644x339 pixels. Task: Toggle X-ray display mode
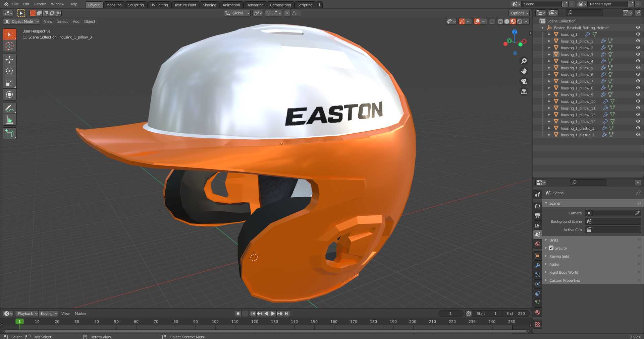click(492, 21)
